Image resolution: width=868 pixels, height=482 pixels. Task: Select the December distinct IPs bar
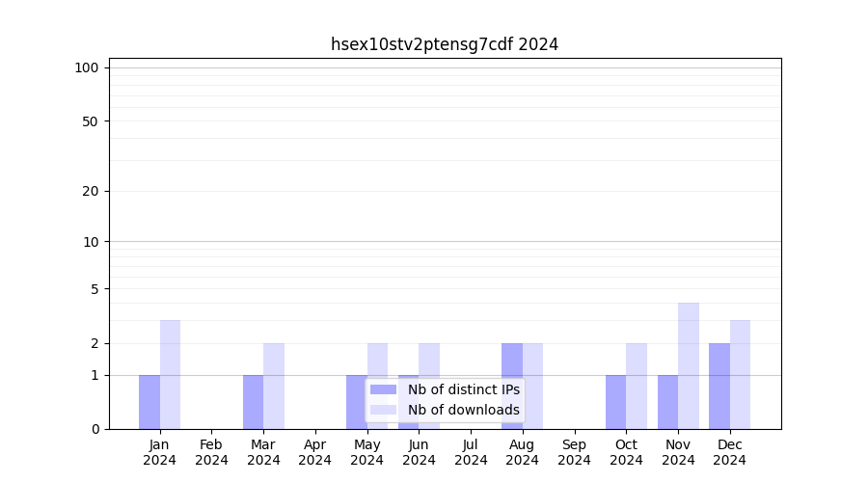[719, 386]
